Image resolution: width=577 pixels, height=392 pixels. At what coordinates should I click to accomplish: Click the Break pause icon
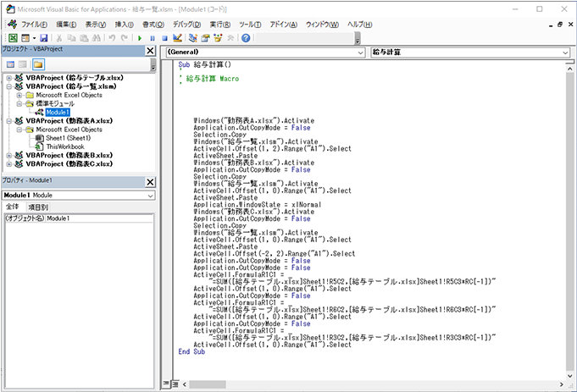pyautogui.click(x=153, y=38)
